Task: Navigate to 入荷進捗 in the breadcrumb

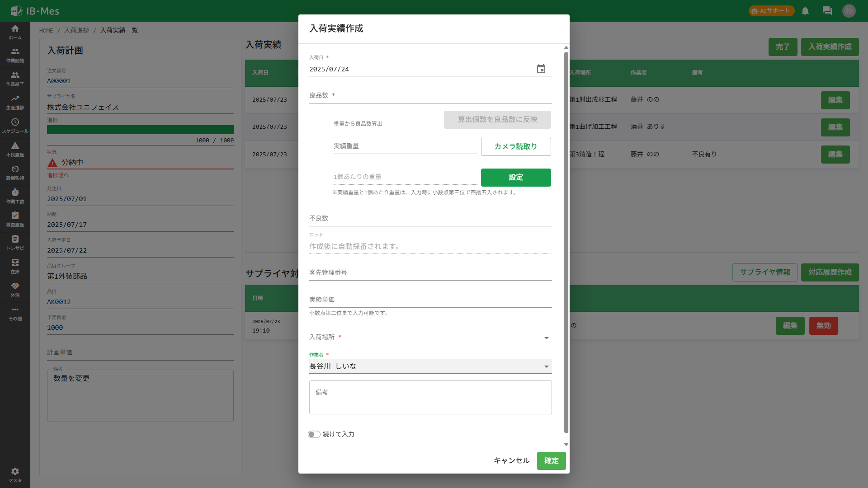Action: point(75,30)
